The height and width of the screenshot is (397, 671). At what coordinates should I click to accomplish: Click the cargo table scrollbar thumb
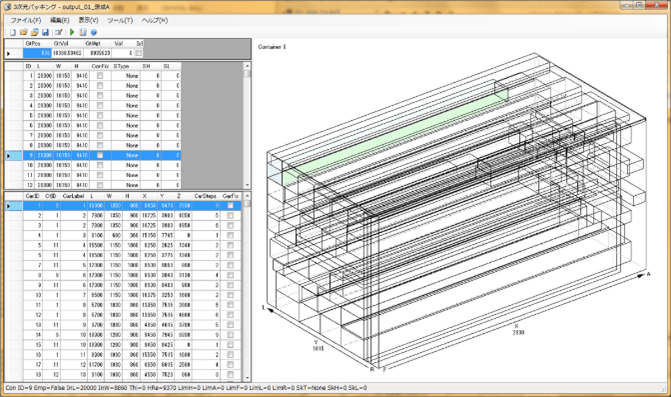(x=247, y=204)
